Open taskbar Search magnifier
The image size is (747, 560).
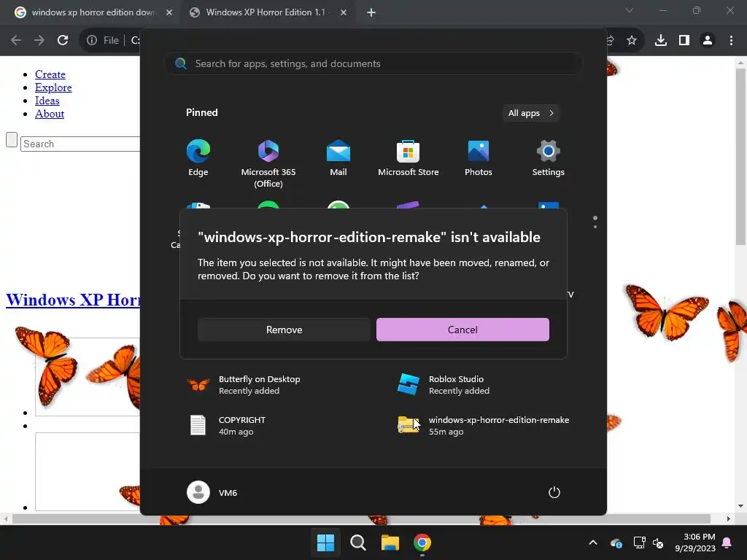(357, 542)
